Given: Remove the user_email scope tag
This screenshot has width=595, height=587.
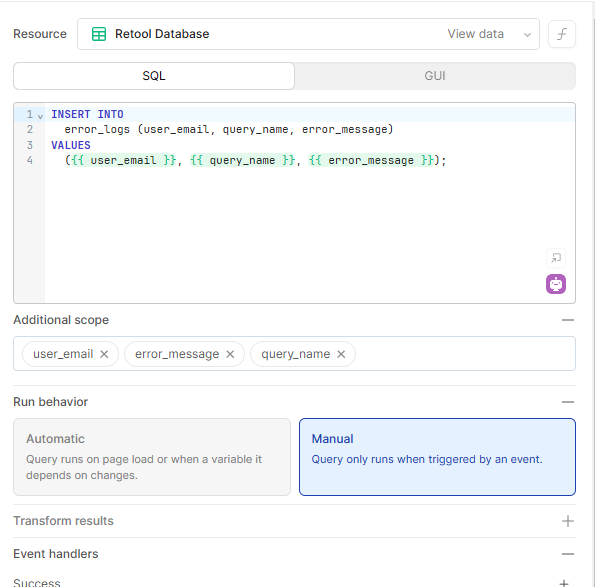Looking at the screenshot, I should point(104,354).
